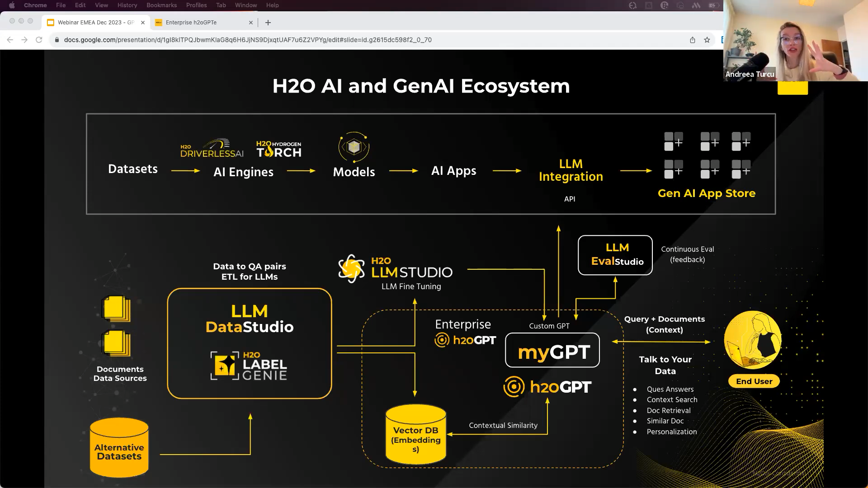Screen dimensions: 868x488
Task: Open a new browser tab
Action: coord(268,23)
